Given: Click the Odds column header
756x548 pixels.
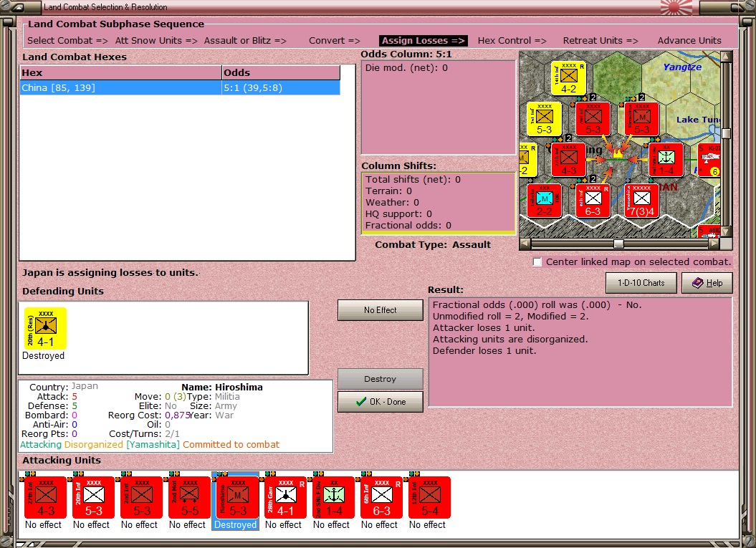Looking at the screenshot, I should pos(281,73).
